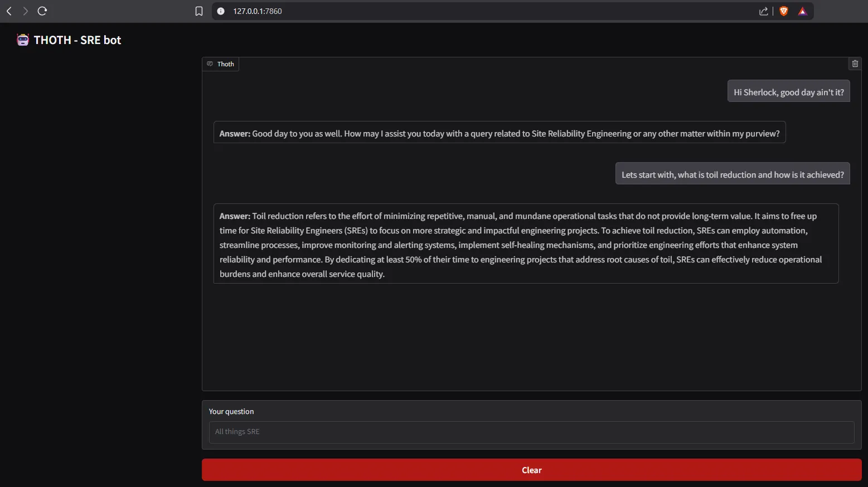
Task: Click the toil reduction answer paragraph
Action: [526, 245]
